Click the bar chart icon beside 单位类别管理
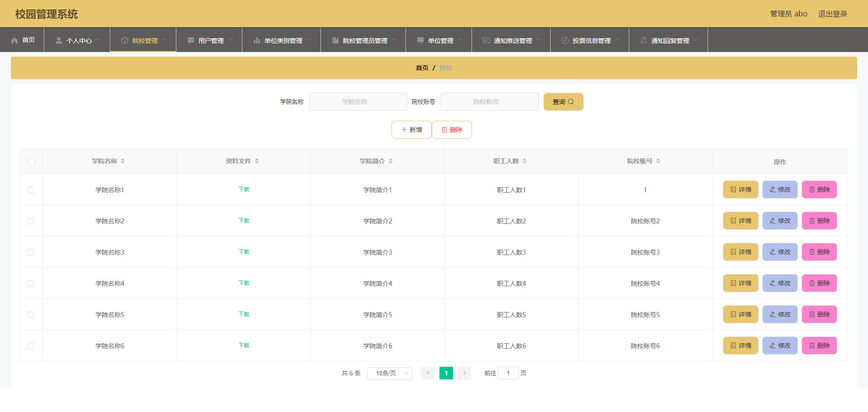The image size is (868, 412). click(257, 40)
